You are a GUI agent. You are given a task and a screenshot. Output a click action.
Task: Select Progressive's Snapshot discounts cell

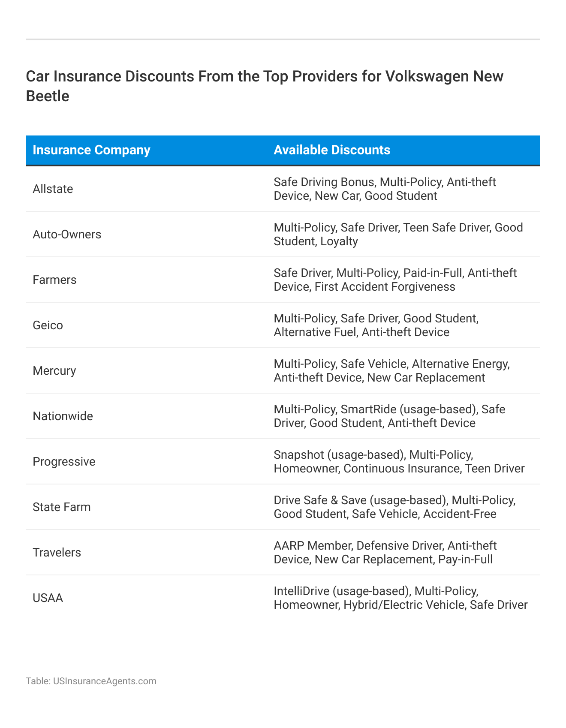(399, 462)
